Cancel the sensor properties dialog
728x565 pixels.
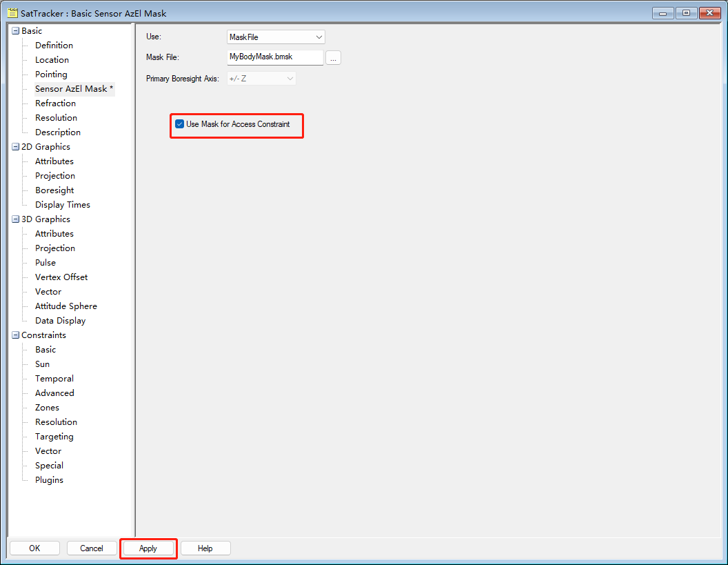[x=92, y=548]
